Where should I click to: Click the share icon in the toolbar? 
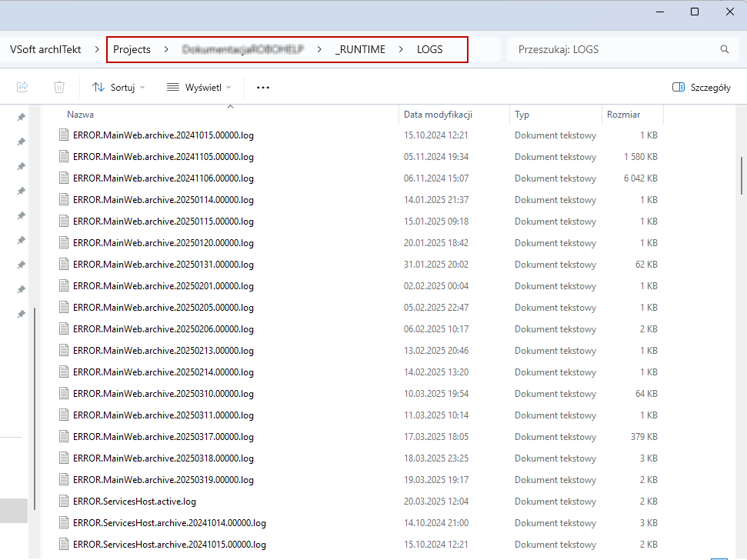coord(22,87)
